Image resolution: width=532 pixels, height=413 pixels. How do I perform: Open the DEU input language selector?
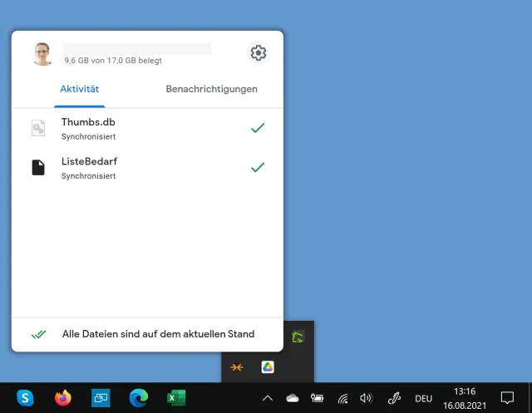423,398
